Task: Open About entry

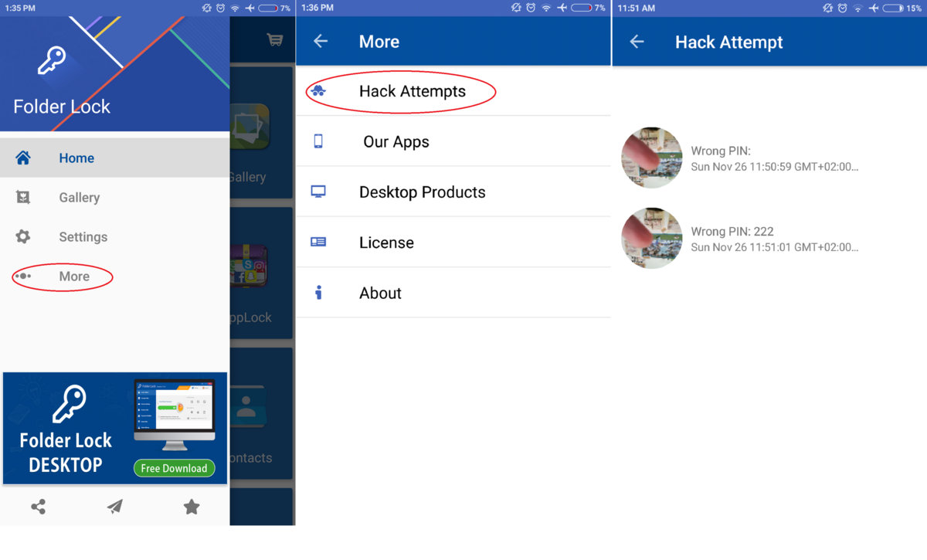Action: coord(453,293)
